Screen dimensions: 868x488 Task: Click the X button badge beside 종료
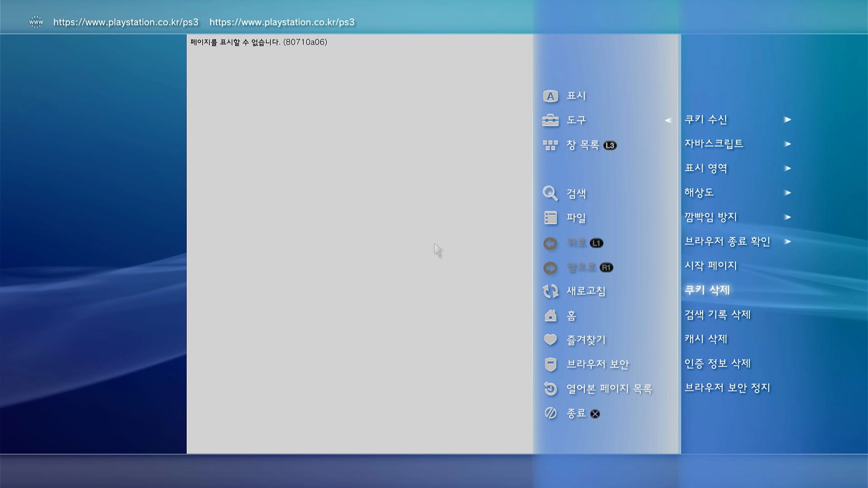pos(595,414)
